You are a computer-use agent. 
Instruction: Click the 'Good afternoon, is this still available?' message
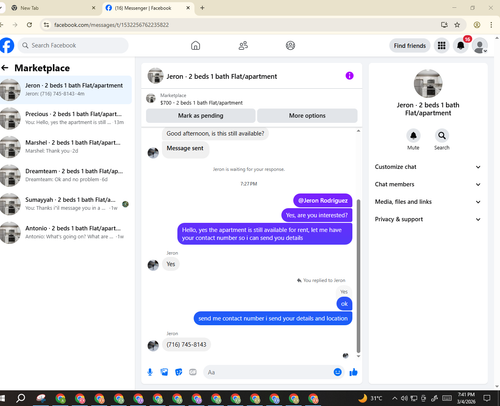pyautogui.click(x=215, y=133)
